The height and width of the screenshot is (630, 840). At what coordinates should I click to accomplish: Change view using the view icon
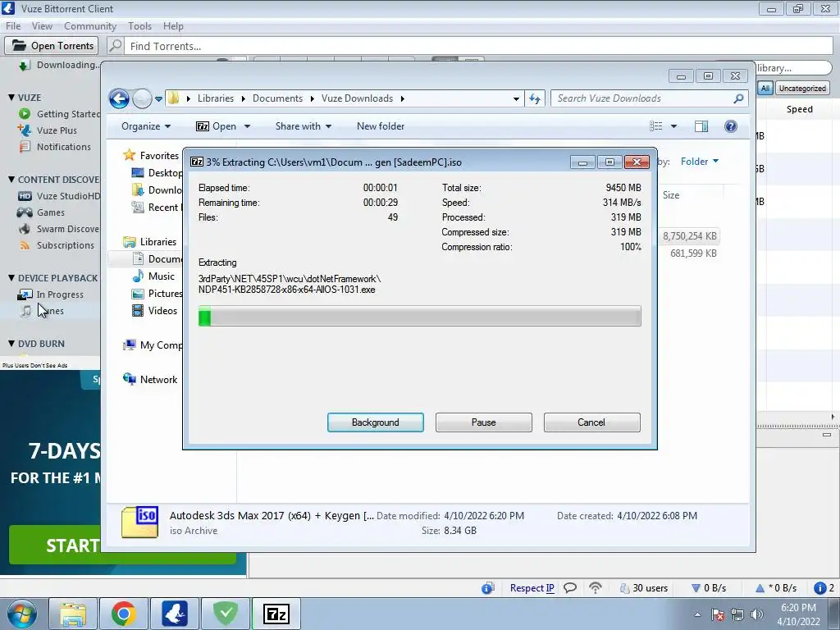(x=656, y=126)
